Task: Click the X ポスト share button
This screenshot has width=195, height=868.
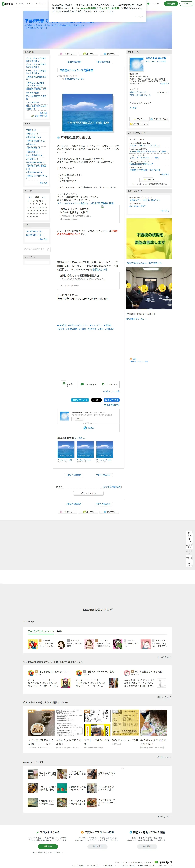Action: pyautogui.click(x=96, y=400)
